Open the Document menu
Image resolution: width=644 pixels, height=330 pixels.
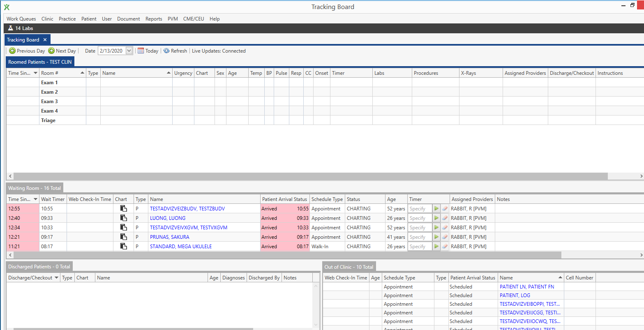click(x=129, y=19)
